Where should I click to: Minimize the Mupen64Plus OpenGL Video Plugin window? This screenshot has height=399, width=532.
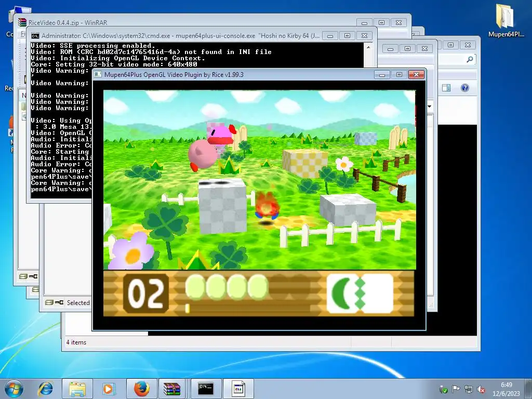tap(382, 75)
